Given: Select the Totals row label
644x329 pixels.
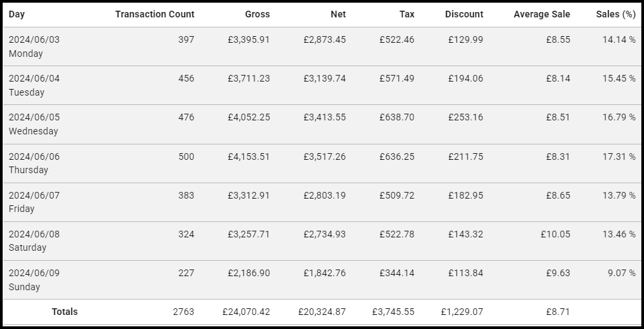Looking at the screenshot, I should [65, 312].
